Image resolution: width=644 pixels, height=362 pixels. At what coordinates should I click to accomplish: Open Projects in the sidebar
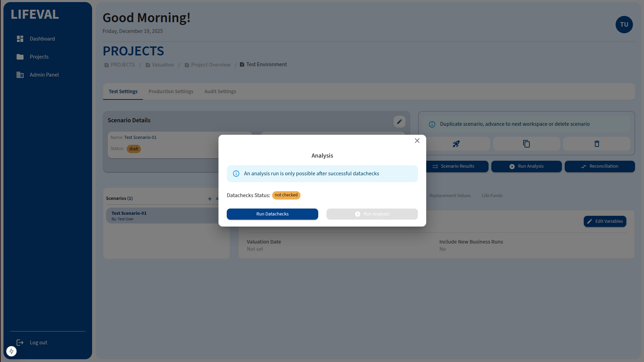[39, 57]
